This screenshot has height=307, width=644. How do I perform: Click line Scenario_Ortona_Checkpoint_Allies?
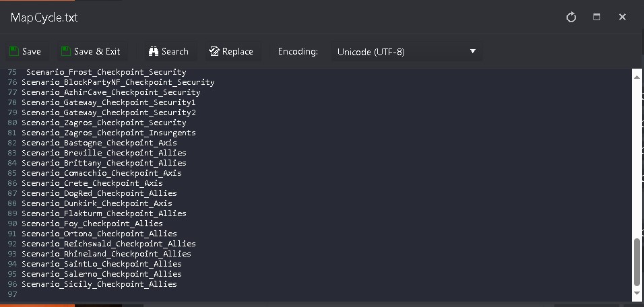(x=99, y=234)
